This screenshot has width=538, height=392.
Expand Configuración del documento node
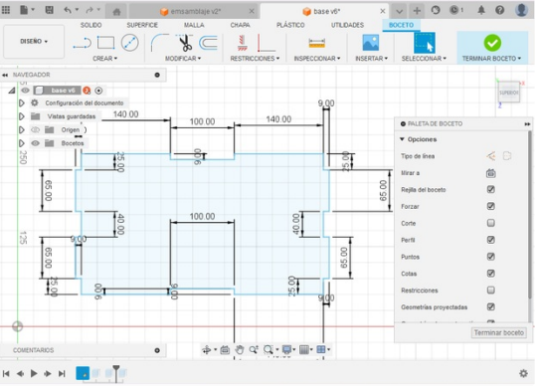[21, 103]
